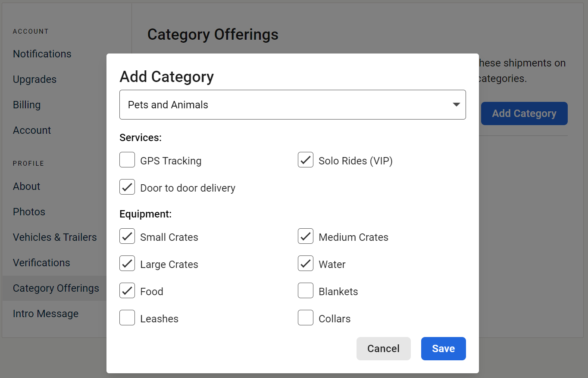Go to Billing settings
588x378 pixels.
click(x=27, y=105)
